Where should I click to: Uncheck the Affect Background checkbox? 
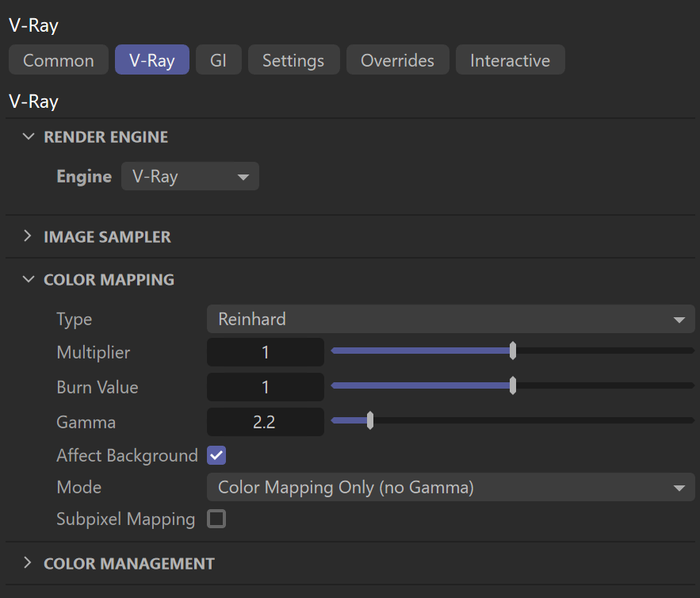[216, 455]
